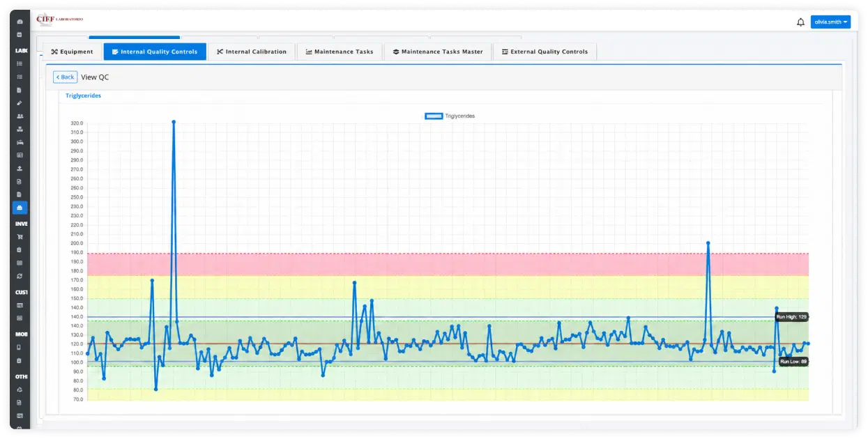Viewport: 868px width, 439px height.
Task: Click the notification bell icon
Action: (800, 22)
